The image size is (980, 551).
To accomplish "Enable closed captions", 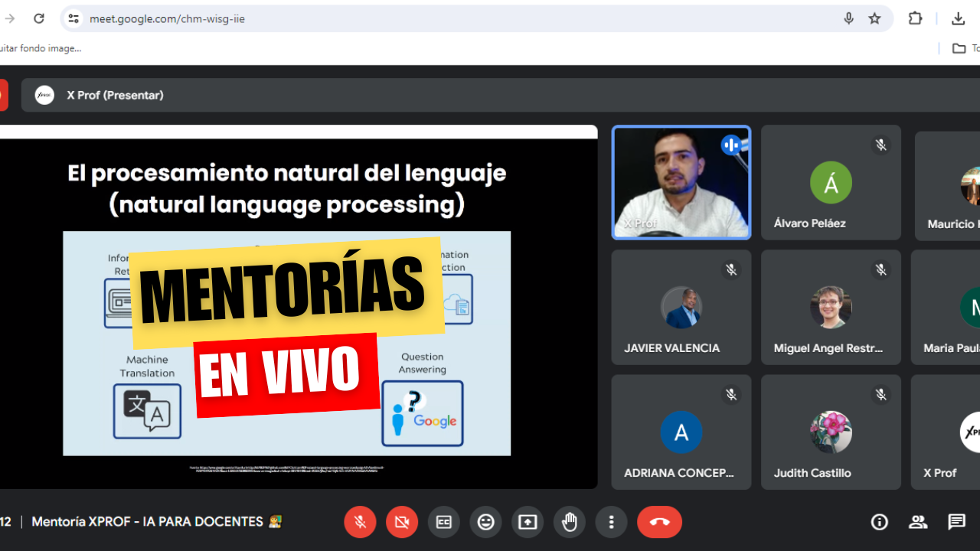I will tap(444, 522).
